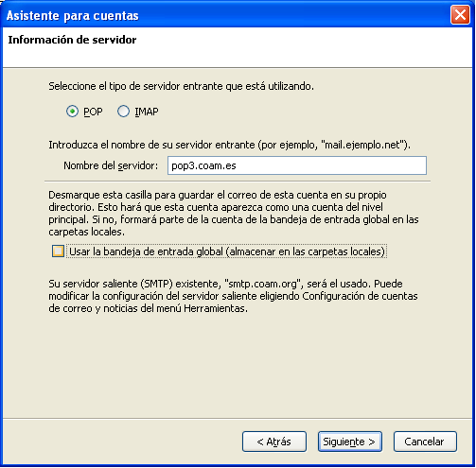Viewport: 476px width, 468px height.
Task: Click the 'pop3.coam.es' text in the field
Action: [203, 165]
